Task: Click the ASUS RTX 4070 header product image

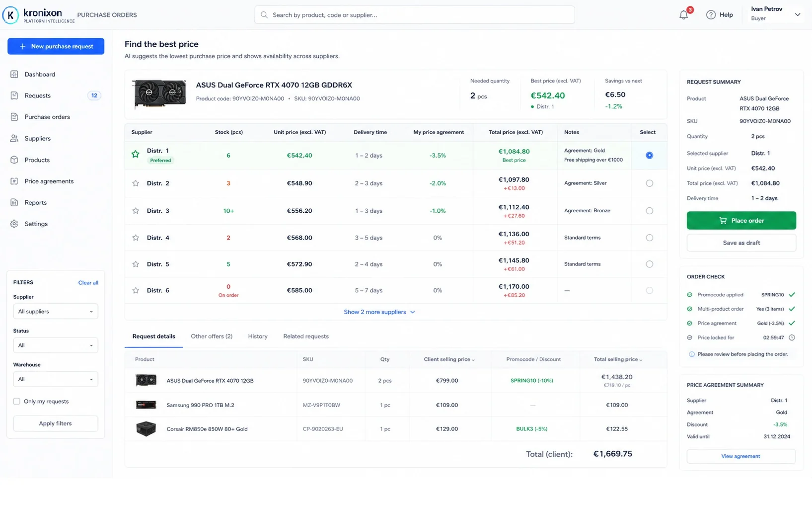Action: click(x=159, y=93)
